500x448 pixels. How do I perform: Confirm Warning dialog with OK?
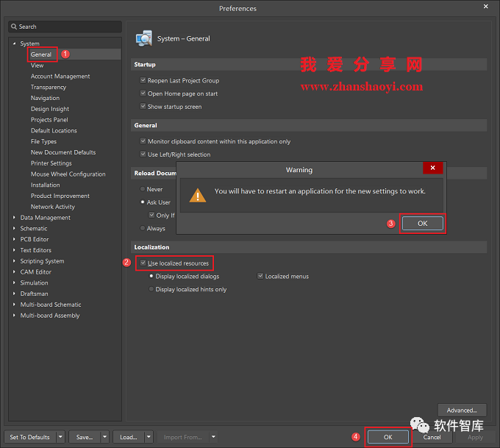coord(423,224)
